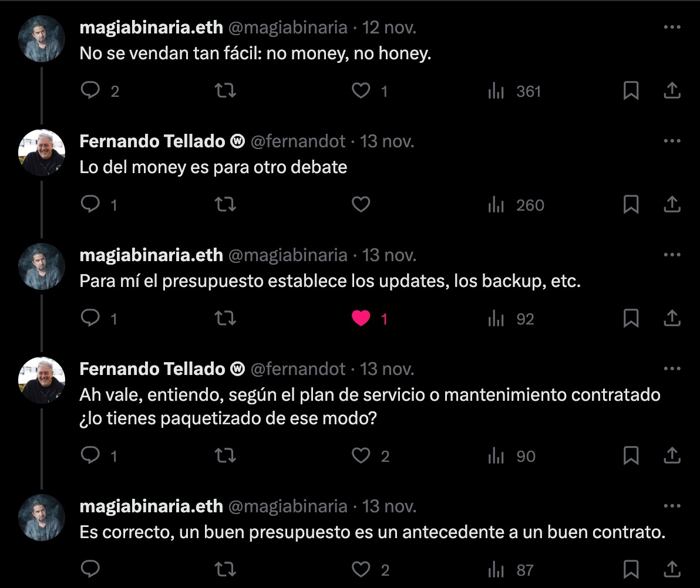The image size is (700, 588).
Task: Like the 'Lo del money es para otro debate' tweet
Action: tap(361, 205)
